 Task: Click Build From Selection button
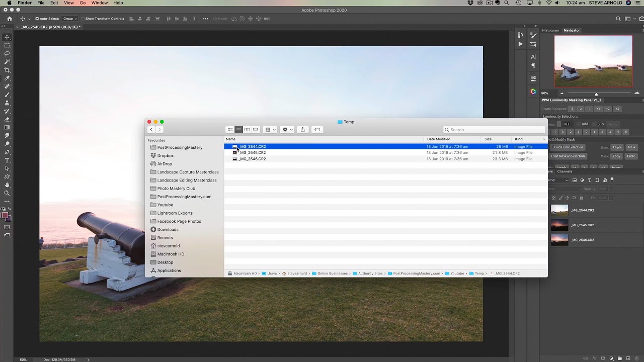[568, 147]
